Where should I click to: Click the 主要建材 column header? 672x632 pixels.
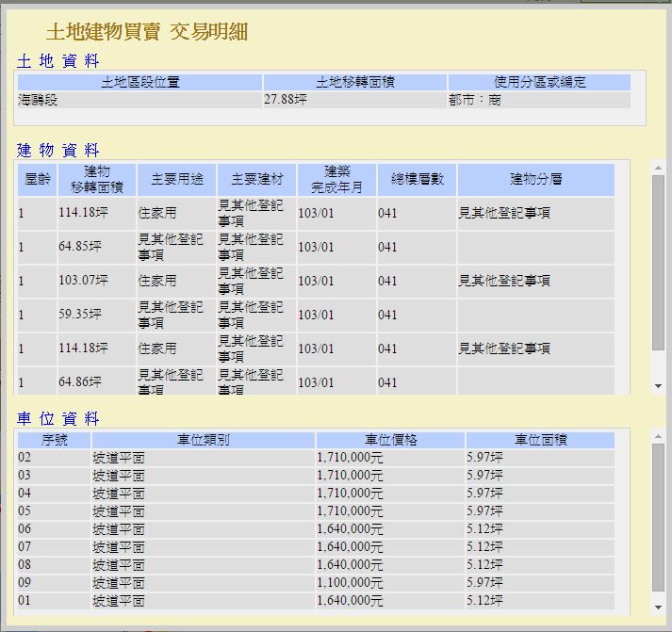point(256,179)
